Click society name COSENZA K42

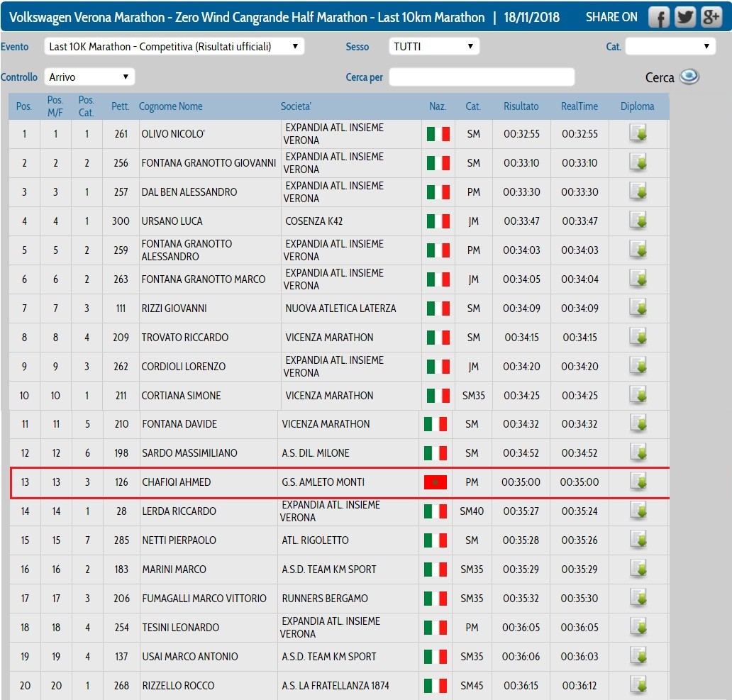(314, 221)
